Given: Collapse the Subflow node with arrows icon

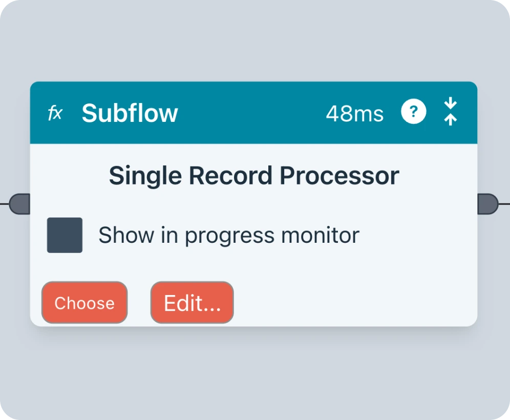Looking at the screenshot, I should pyautogui.click(x=450, y=112).
